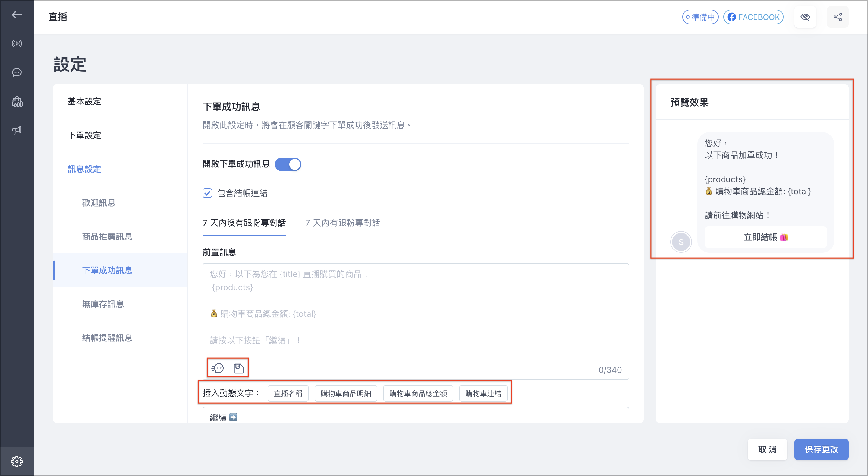Open the shop analytics sidebar icon

click(17, 102)
